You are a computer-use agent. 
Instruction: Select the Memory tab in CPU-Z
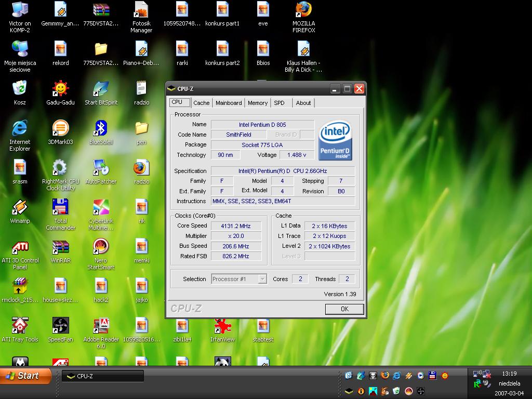click(258, 103)
